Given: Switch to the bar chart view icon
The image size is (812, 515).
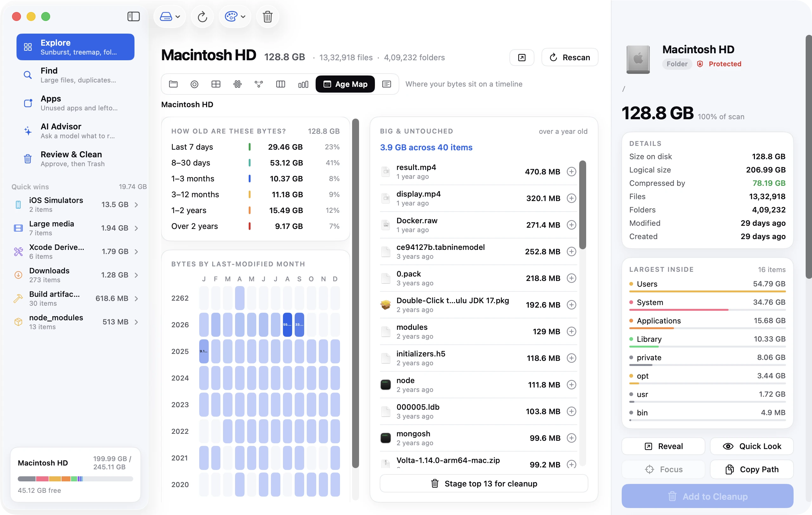Looking at the screenshot, I should click(x=303, y=84).
